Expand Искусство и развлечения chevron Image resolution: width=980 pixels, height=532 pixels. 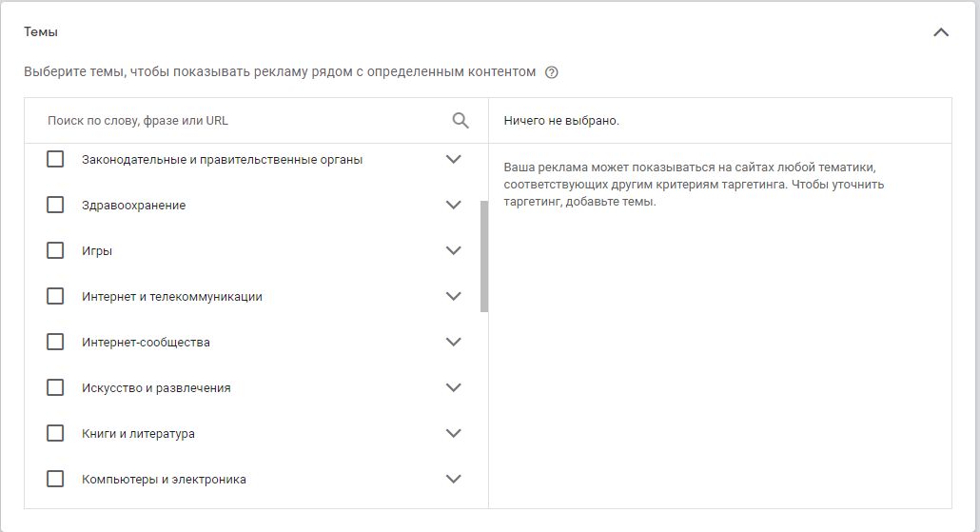[453, 387]
